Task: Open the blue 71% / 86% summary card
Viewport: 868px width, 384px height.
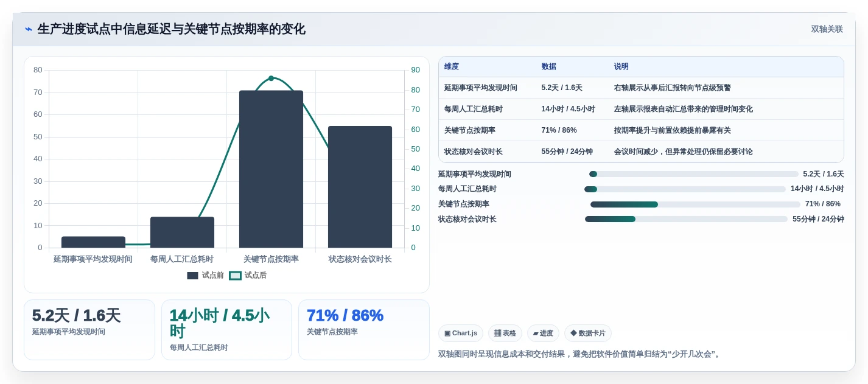Action: (364, 330)
